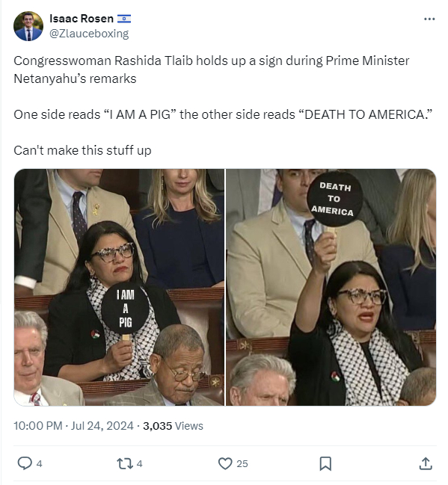Open the left photo with 'I AM A PIG' sign
Screen dimensions: 448x485
pyautogui.click(x=119, y=287)
